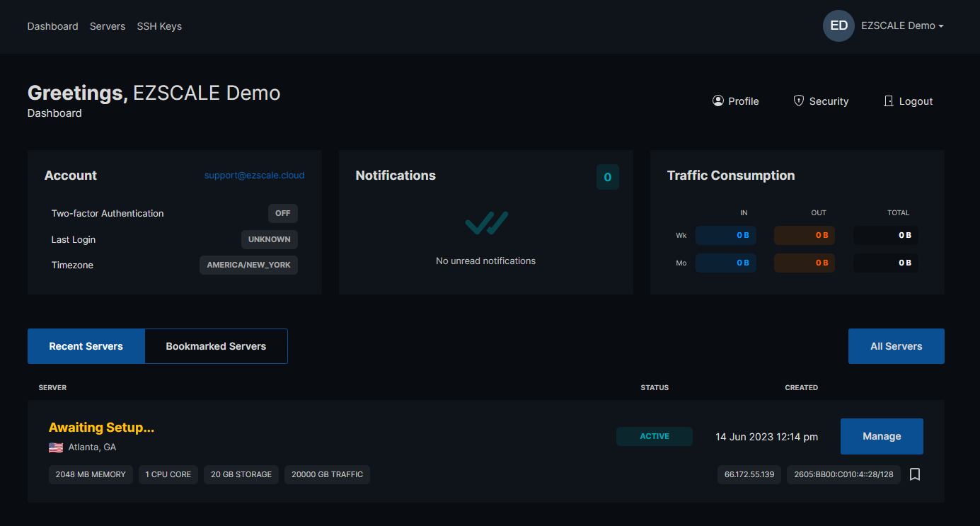Click the IPv4 address 66.172.55.139

(x=749, y=474)
